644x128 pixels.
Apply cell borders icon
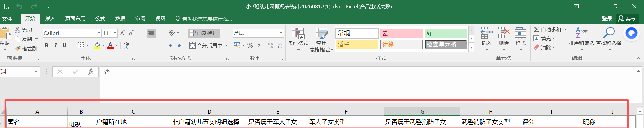[80, 45]
